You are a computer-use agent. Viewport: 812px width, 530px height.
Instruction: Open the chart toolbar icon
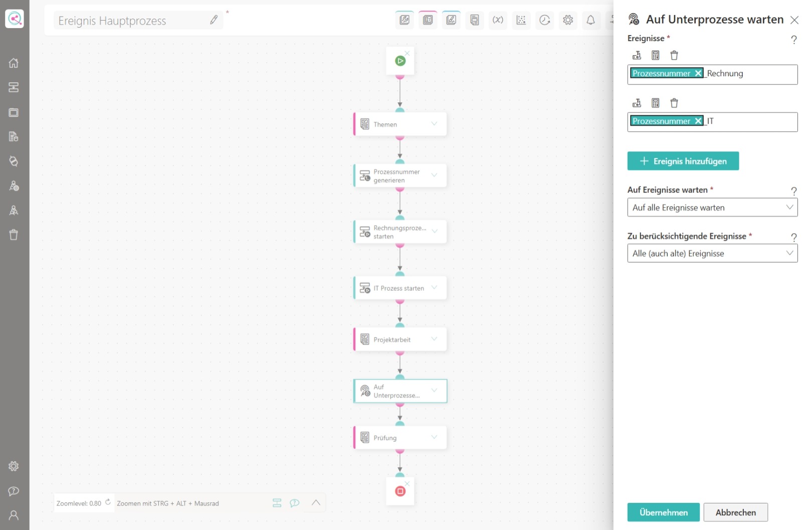521,20
